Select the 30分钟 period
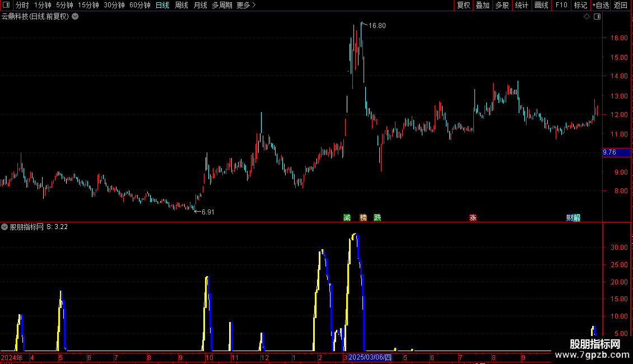Image resolution: width=633 pixels, height=364 pixels. click(x=114, y=5)
